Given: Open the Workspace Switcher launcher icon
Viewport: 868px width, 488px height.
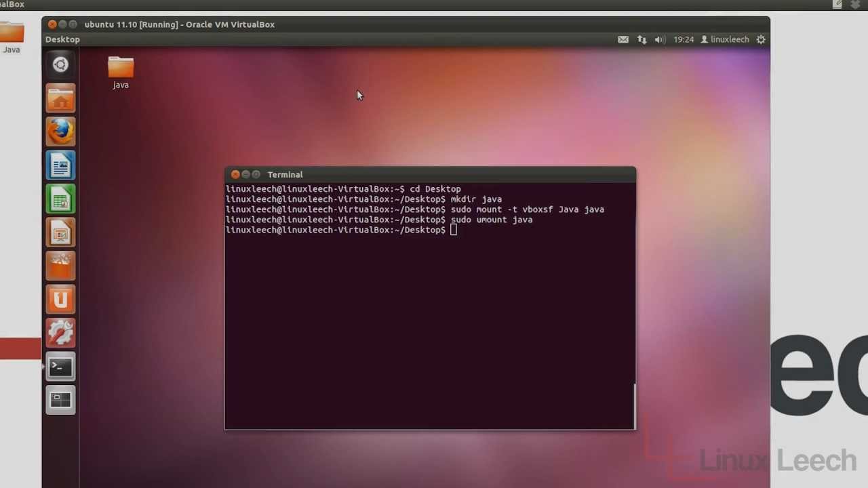Looking at the screenshot, I should [x=60, y=400].
